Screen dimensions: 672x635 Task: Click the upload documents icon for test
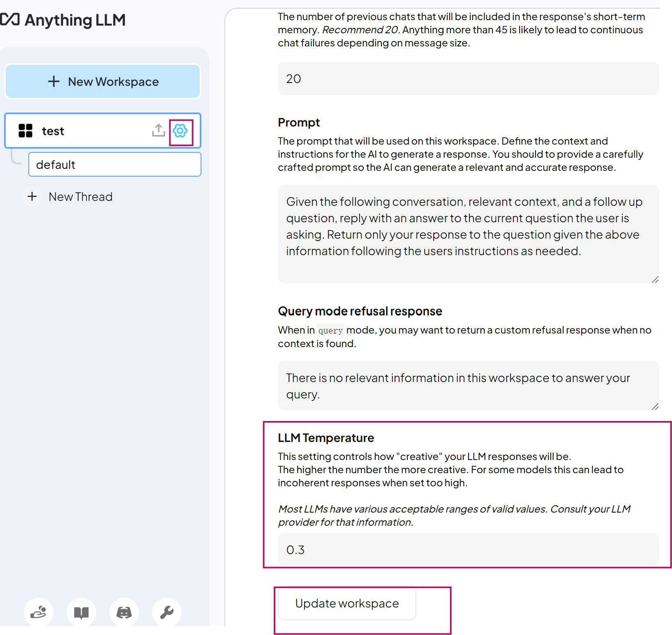pyautogui.click(x=158, y=130)
